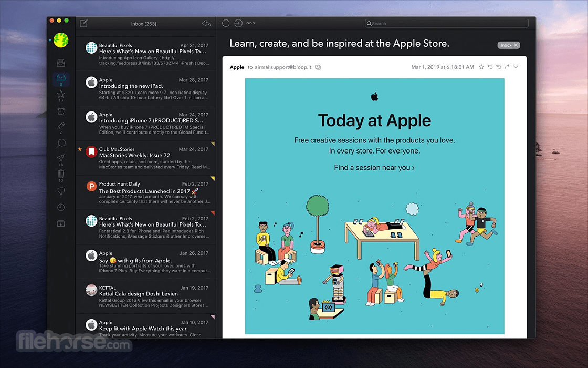588x368 pixels.
Task: Open the All Inboxes tray icon in the sidebar
Action: point(61,63)
